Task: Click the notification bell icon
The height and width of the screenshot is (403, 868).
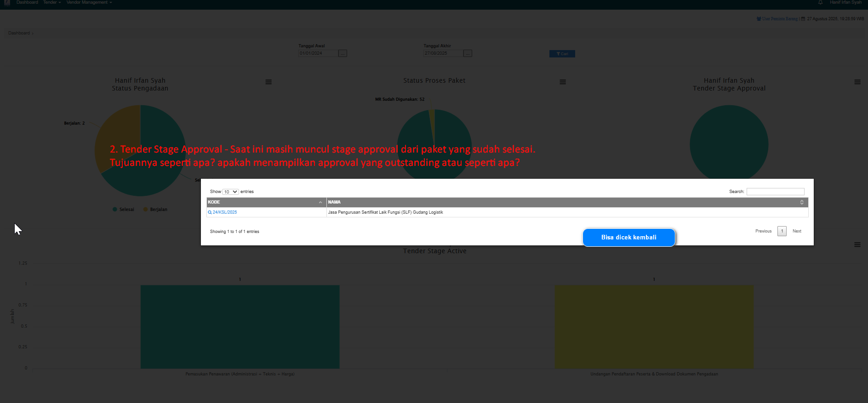Action: [x=820, y=3]
